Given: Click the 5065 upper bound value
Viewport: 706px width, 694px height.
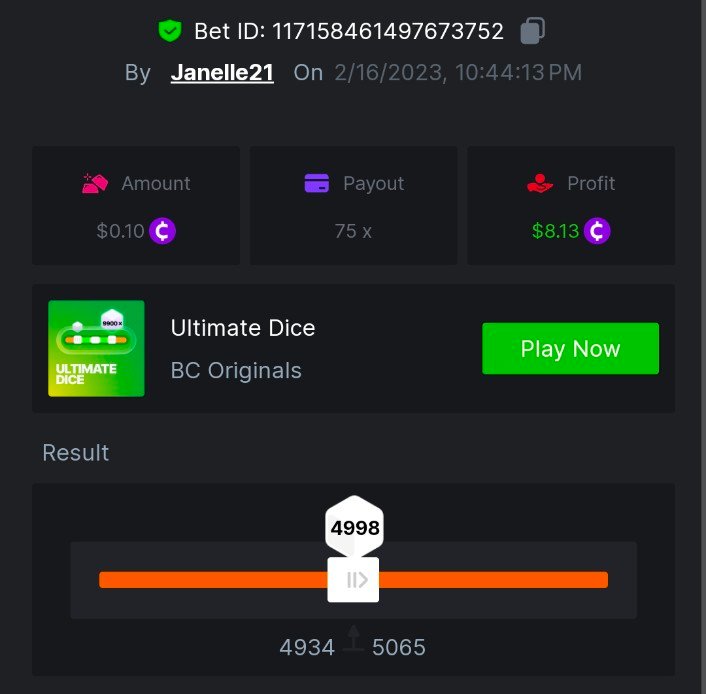Looking at the screenshot, I should pyautogui.click(x=399, y=648).
